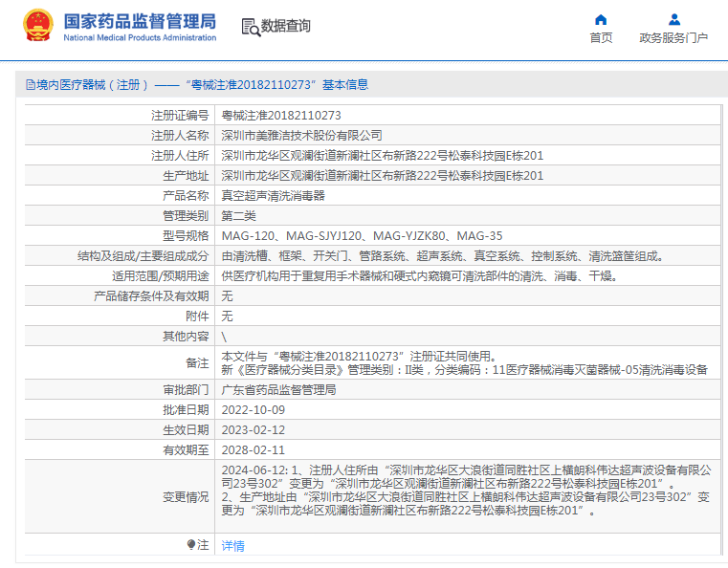728x568 pixels.
Task: Open the 数据查询 search icon
Action: [251, 27]
